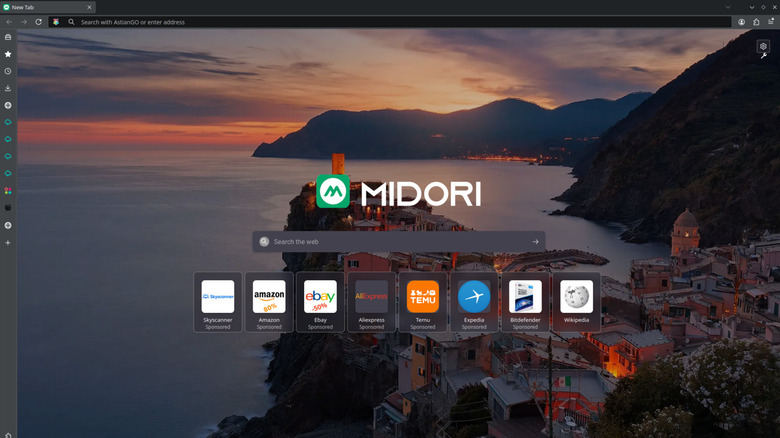Screen dimensions: 780x438
Task: Open the account profile icon in toolbar
Action: (x=741, y=22)
